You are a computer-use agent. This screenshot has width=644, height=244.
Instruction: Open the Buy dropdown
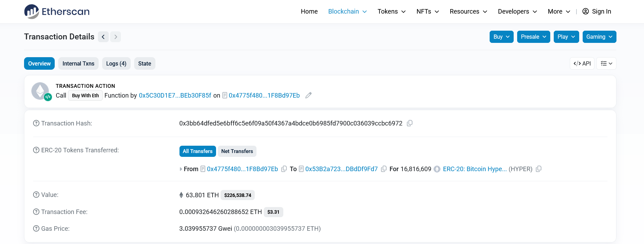pos(501,37)
